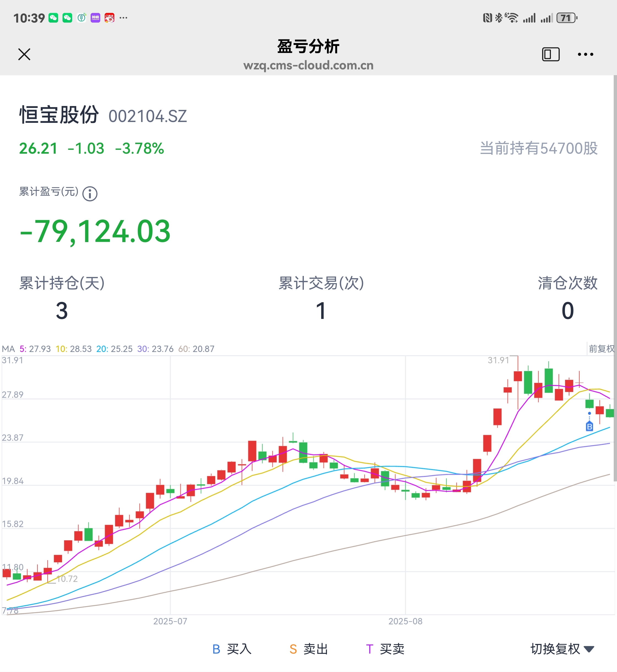617x672 pixels.
Task: Tap the 清仓次数 label
Action: tap(568, 283)
